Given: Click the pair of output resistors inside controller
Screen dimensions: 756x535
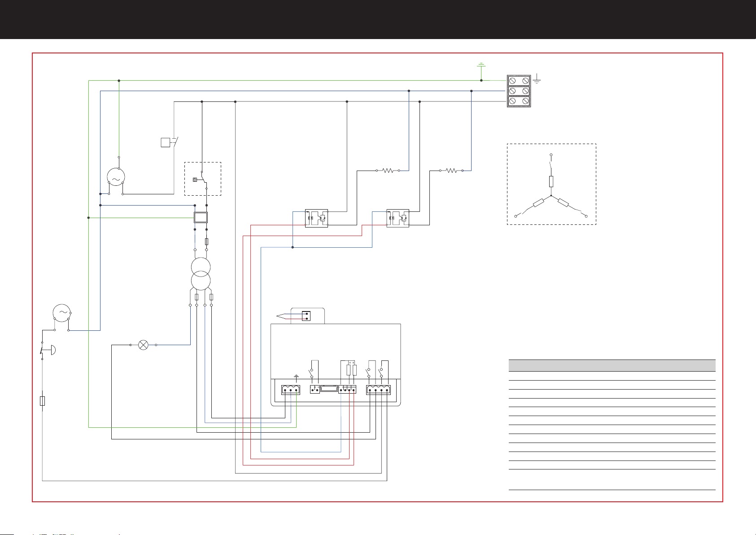Looking at the screenshot, I should click(x=351, y=369).
